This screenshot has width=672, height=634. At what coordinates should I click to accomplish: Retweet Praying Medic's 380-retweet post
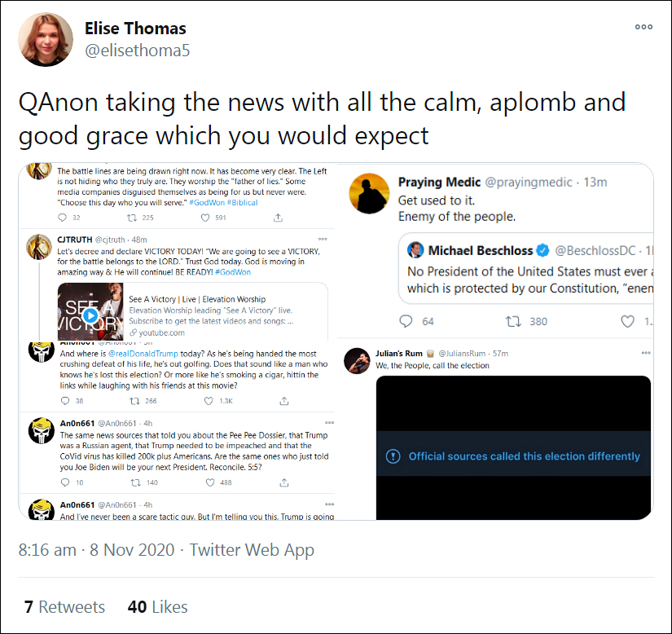pos(513,322)
